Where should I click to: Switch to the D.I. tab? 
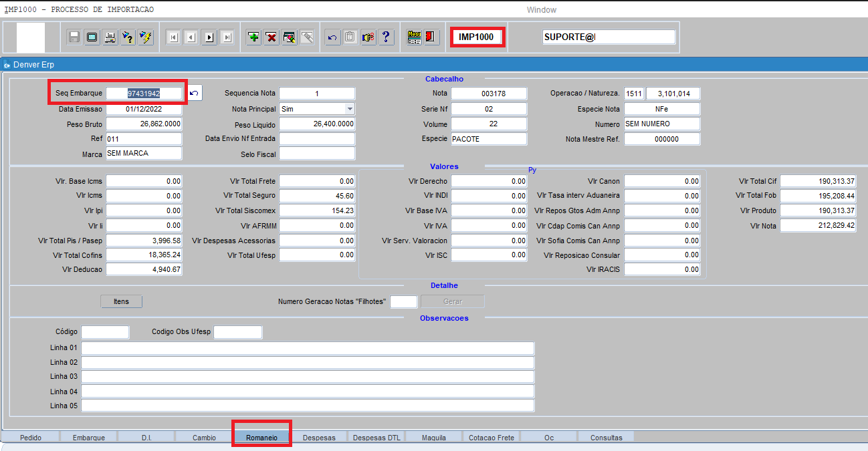coord(146,438)
